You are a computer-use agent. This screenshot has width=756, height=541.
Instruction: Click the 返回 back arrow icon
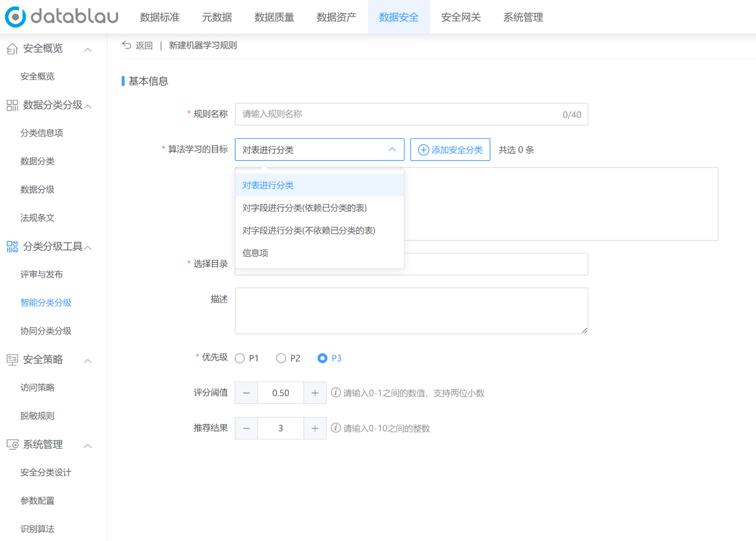pos(126,45)
